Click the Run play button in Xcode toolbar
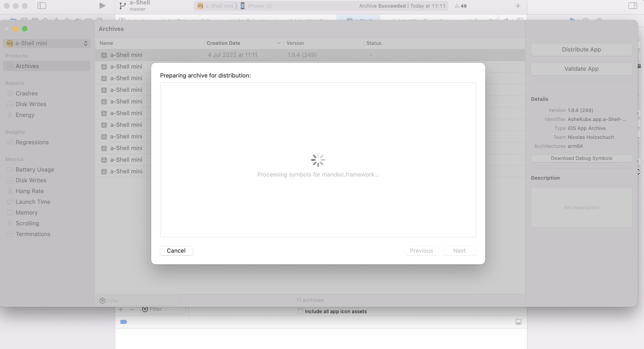Viewport: 644px width, 349px height. click(x=102, y=6)
